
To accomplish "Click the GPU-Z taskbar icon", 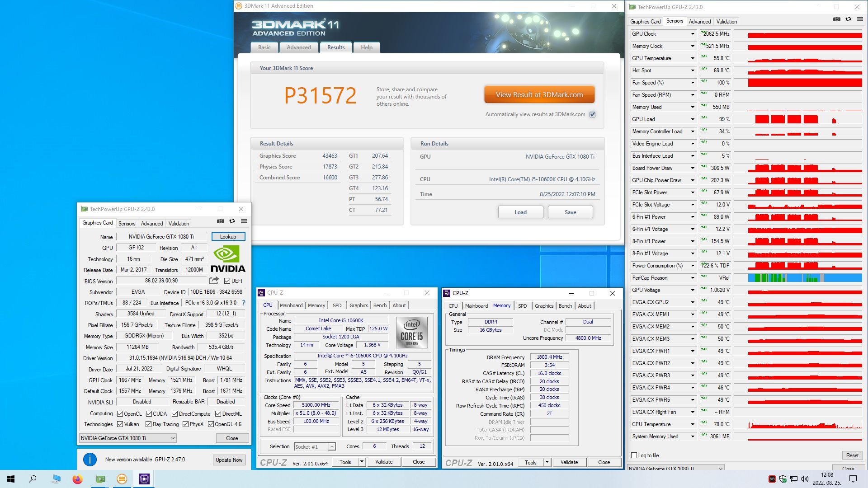I will 100,479.
